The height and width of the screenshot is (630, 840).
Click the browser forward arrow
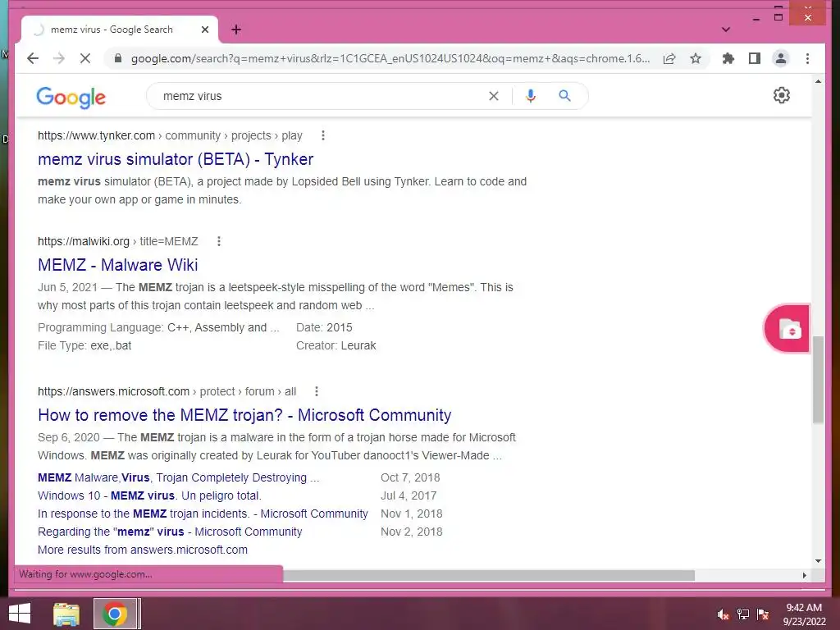pyautogui.click(x=59, y=58)
